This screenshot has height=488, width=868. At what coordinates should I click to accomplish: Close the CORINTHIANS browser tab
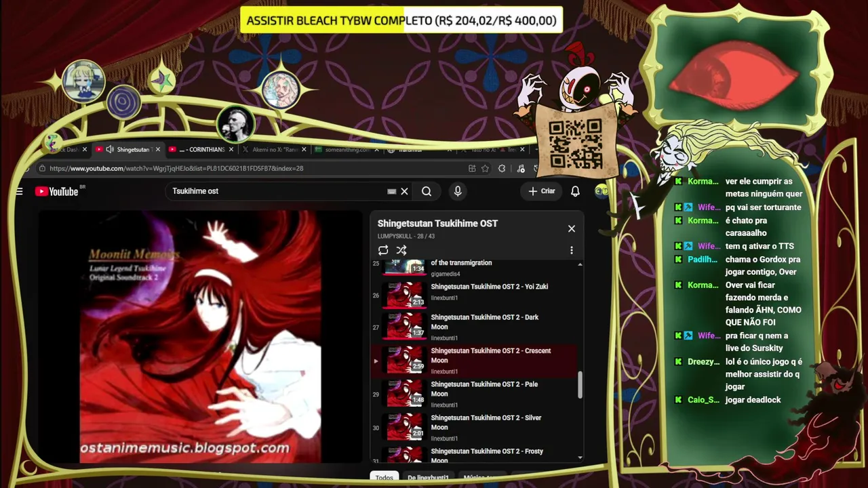pyautogui.click(x=231, y=149)
